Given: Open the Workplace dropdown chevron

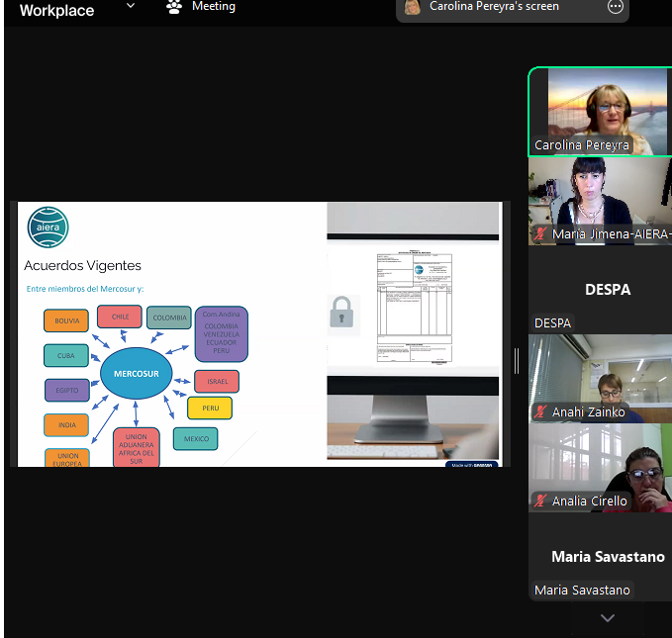Looking at the screenshot, I should tap(131, 6).
